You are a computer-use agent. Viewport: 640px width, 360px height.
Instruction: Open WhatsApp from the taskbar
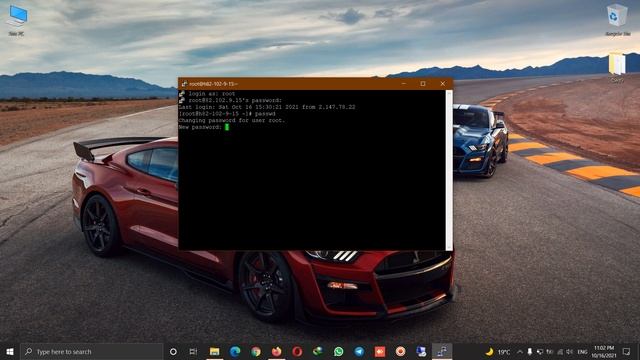[338, 351]
